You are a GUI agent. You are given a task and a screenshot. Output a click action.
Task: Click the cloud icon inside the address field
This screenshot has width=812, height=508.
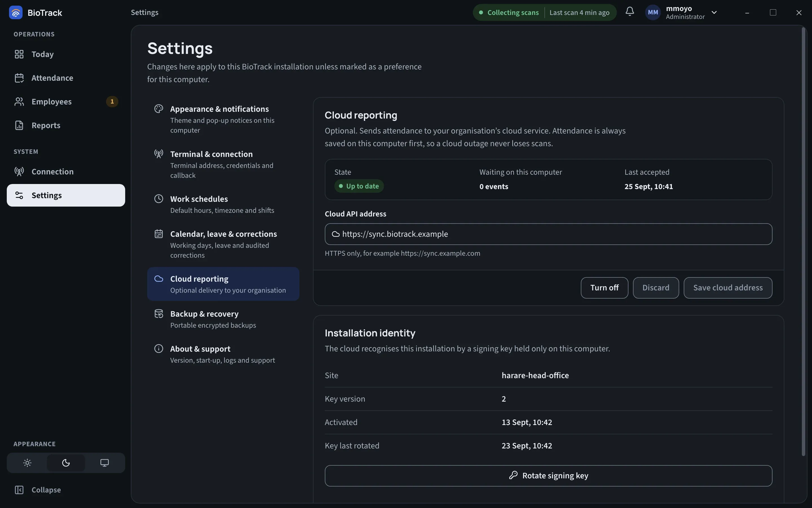pyautogui.click(x=336, y=234)
